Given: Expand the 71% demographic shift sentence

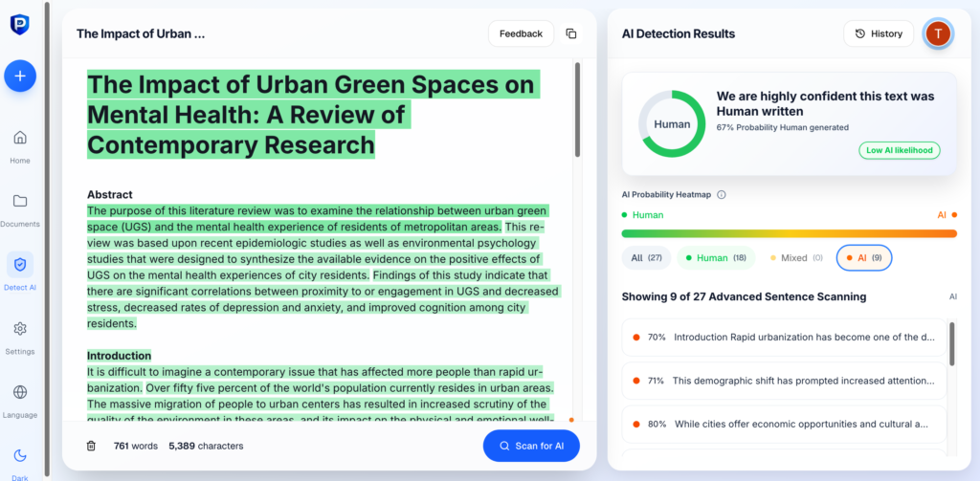Looking at the screenshot, I should (784, 381).
